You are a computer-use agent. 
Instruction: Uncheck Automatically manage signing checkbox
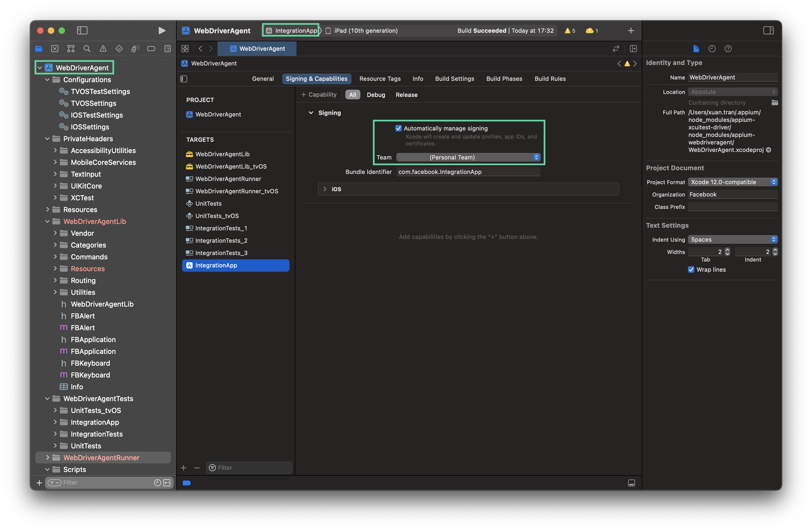tap(398, 128)
